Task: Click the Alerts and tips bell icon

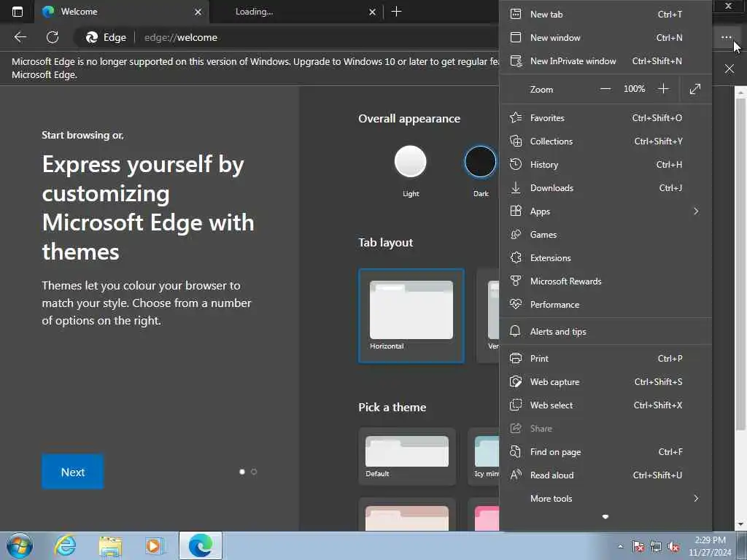Action: coord(515,332)
